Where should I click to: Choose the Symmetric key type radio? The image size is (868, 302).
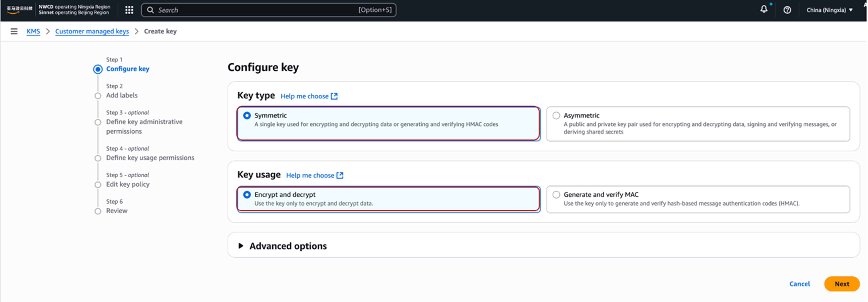(x=247, y=116)
